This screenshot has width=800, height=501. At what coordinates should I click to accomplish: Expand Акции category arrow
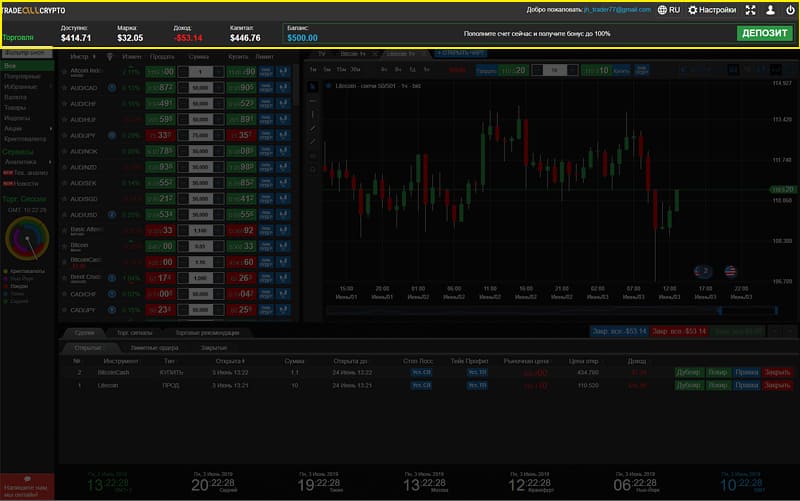click(x=51, y=129)
